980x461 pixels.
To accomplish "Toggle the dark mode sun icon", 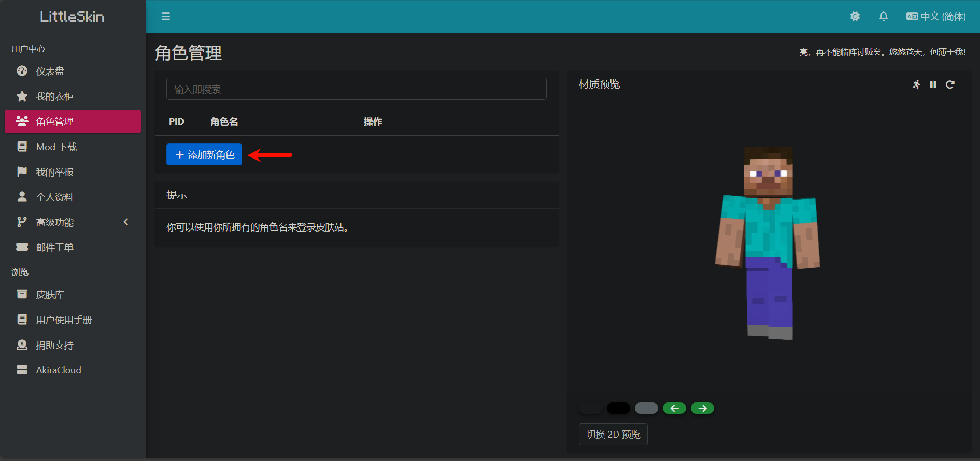I will pos(855,17).
